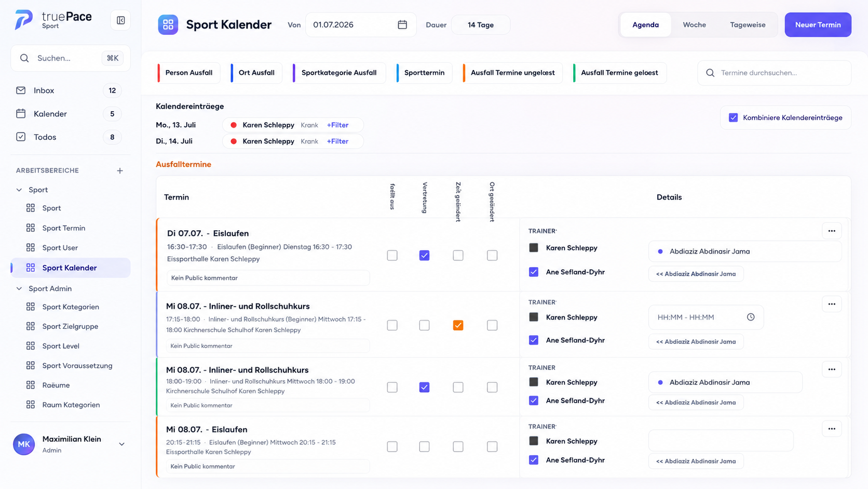Screen dimensions: 868x489
Task: Collapse the Sport Admin section
Action: (x=19, y=288)
